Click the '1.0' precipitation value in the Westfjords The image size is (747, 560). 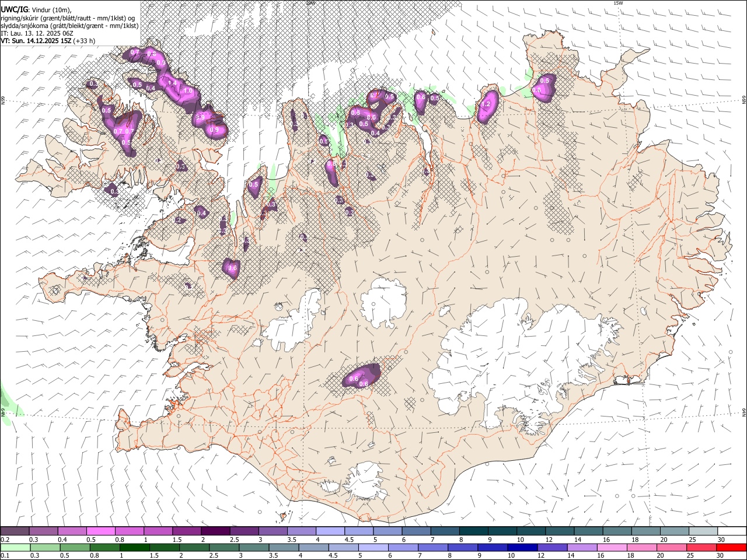188,91
